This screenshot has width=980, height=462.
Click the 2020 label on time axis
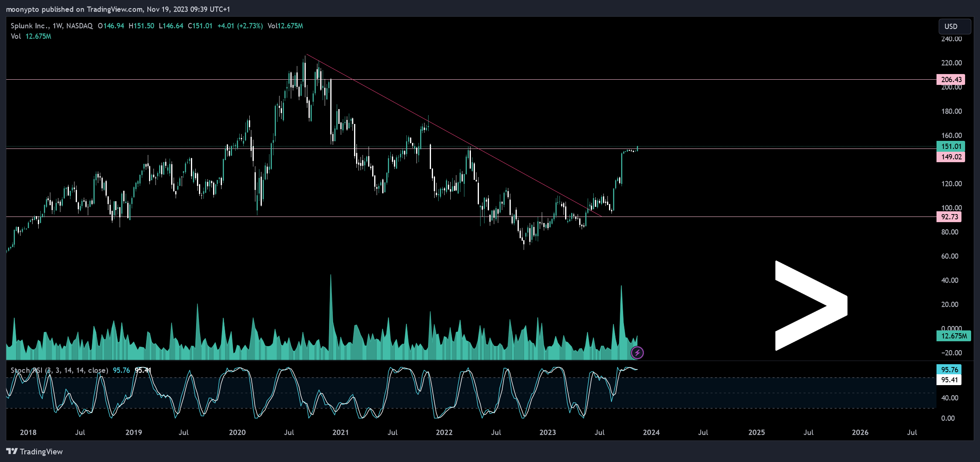coord(237,432)
